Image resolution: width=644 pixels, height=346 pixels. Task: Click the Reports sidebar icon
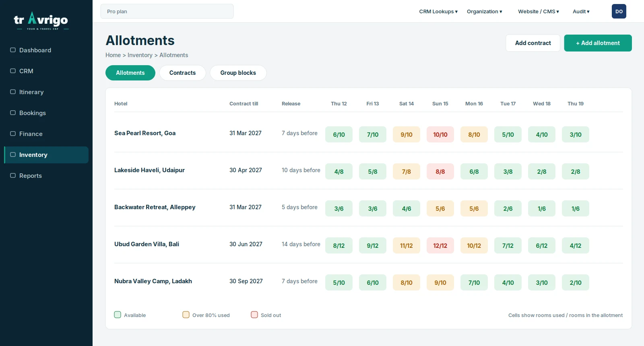13,175
